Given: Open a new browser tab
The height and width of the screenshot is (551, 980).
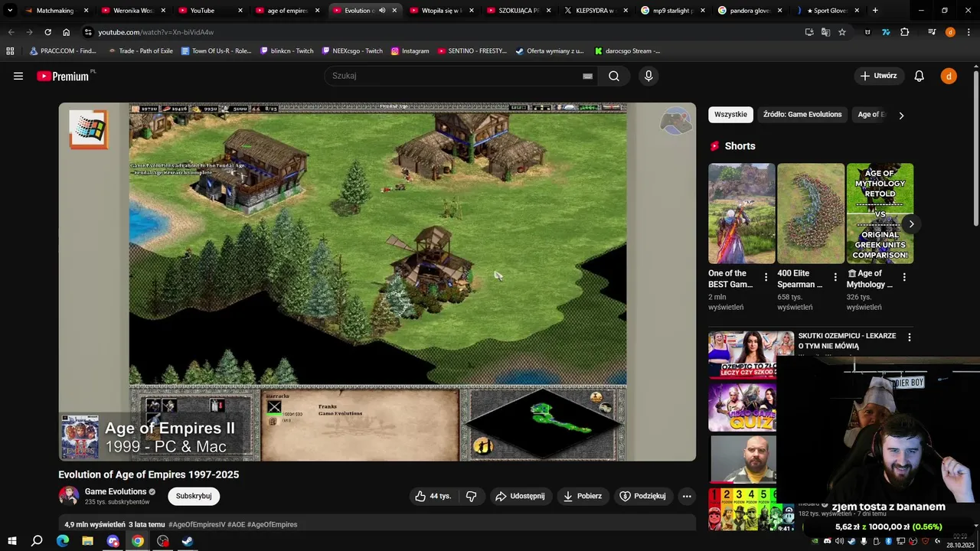Looking at the screenshot, I should pyautogui.click(x=875, y=11).
